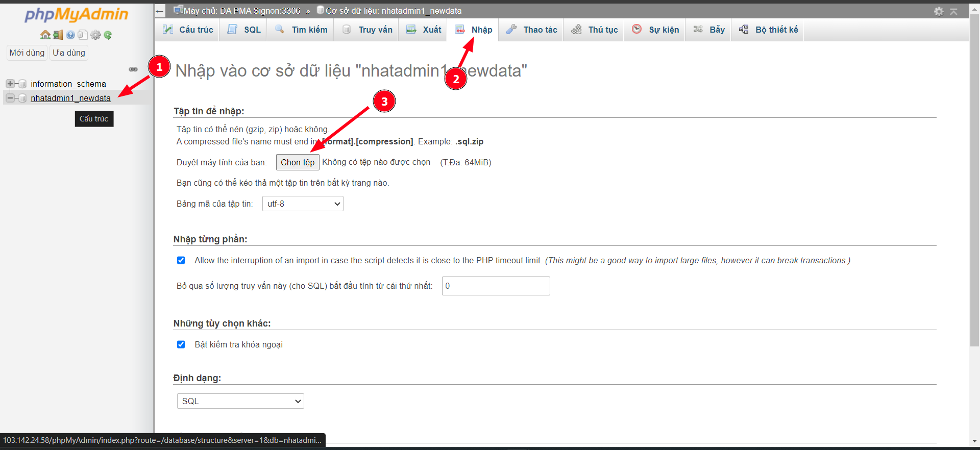Click the 'Duyệt máy tính của bạn:' label
The image size is (980, 450).
pyautogui.click(x=222, y=162)
